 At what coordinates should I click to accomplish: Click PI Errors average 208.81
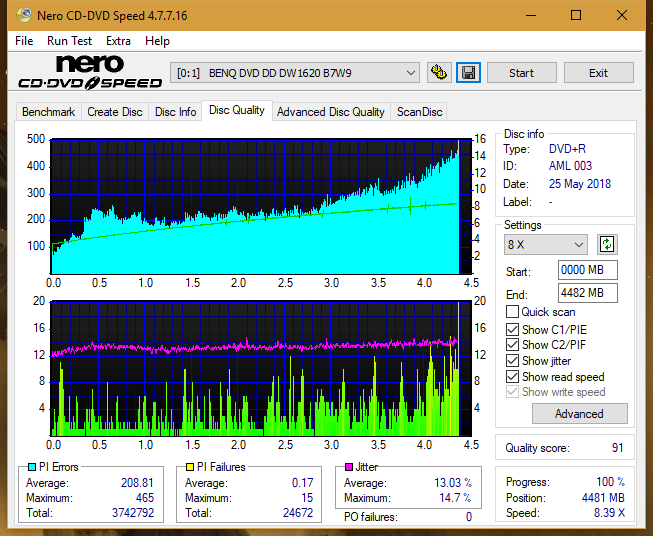click(137, 483)
